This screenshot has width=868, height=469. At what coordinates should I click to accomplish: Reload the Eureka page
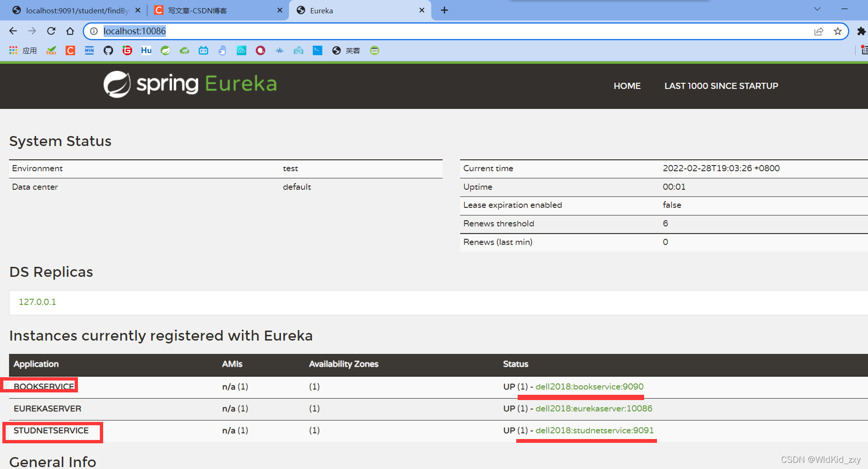pos(51,31)
